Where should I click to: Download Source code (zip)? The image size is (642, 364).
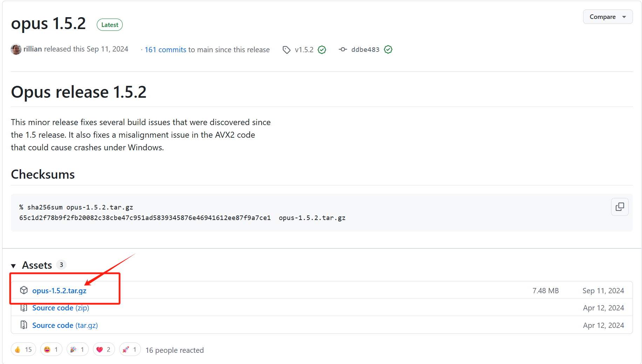61,308
